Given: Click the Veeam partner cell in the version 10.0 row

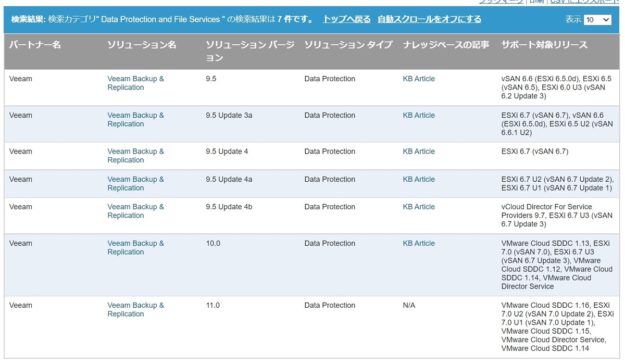Looking at the screenshot, I should 21,243.
